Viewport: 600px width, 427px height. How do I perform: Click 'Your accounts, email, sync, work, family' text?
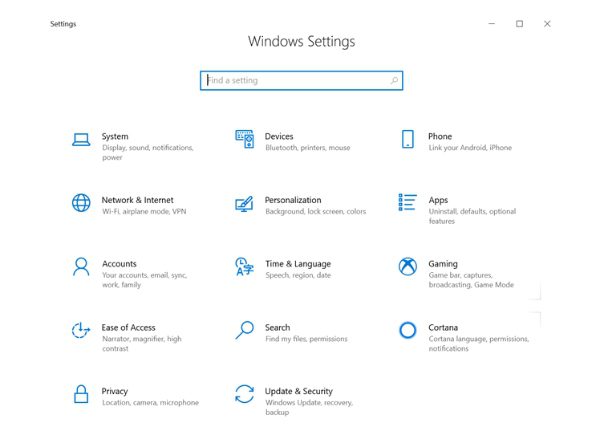click(144, 280)
